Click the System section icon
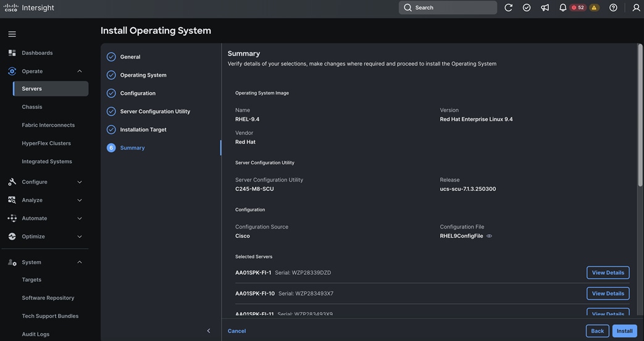The width and height of the screenshot is (644, 341). pyautogui.click(x=12, y=262)
